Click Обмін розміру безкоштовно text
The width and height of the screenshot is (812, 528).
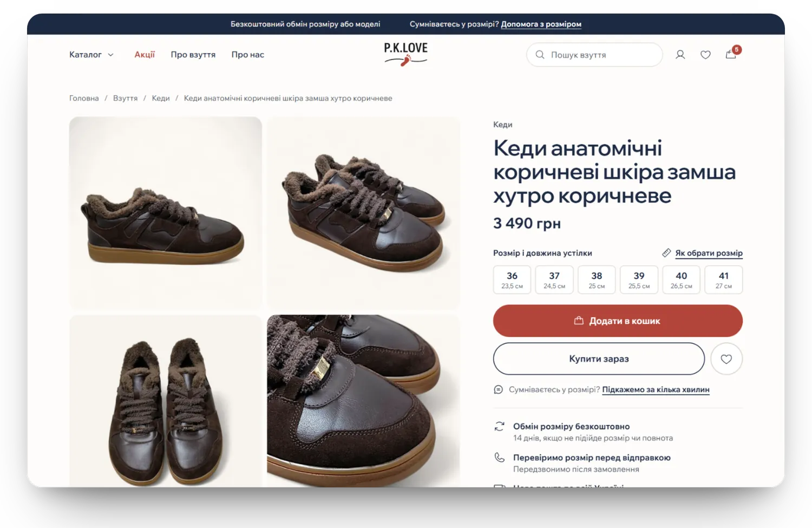[571, 426]
